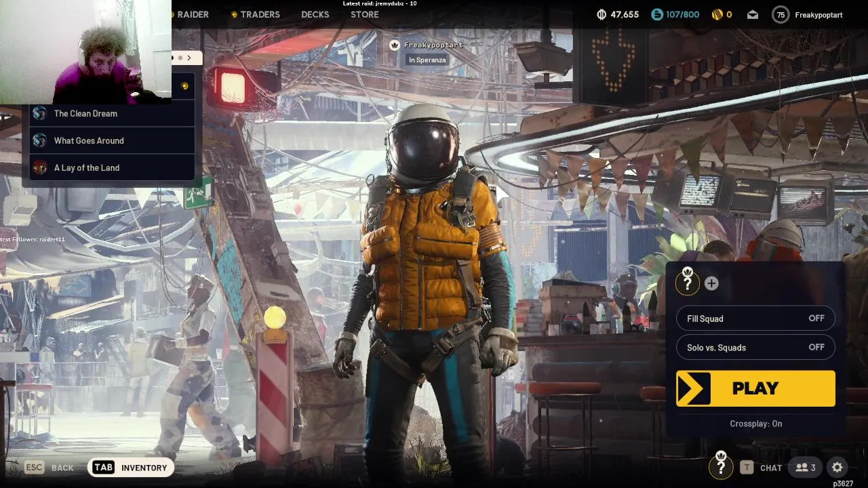Click the crown icon beside Freakypoptart nameplate

(395, 45)
